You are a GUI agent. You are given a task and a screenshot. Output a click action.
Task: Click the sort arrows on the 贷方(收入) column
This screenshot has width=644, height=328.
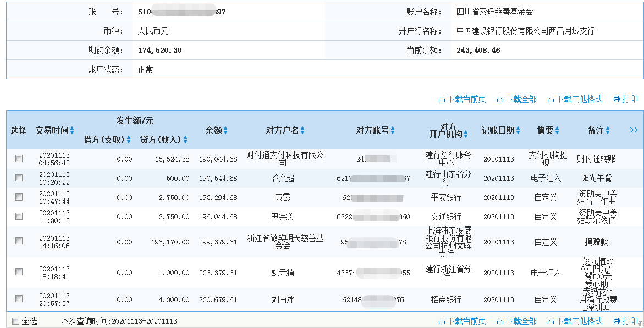point(184,141)
